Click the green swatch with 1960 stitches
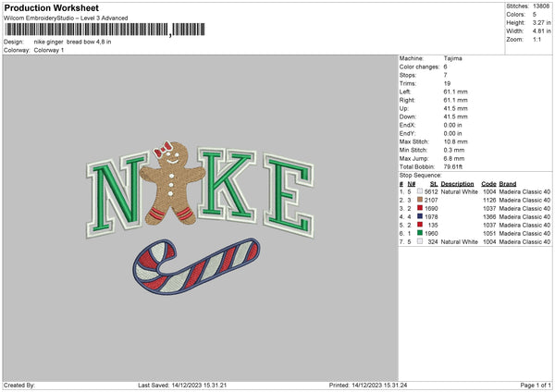 [420, 233]
